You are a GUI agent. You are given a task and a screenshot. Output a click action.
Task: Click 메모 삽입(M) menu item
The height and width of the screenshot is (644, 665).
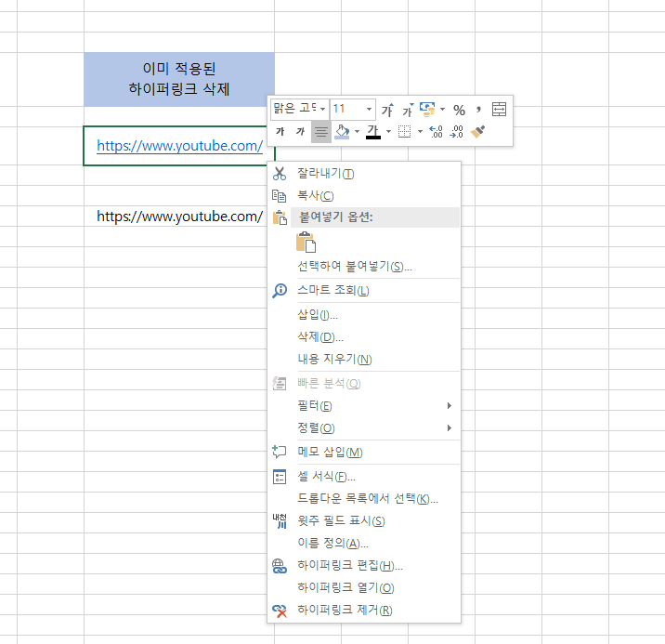point(364,453)
